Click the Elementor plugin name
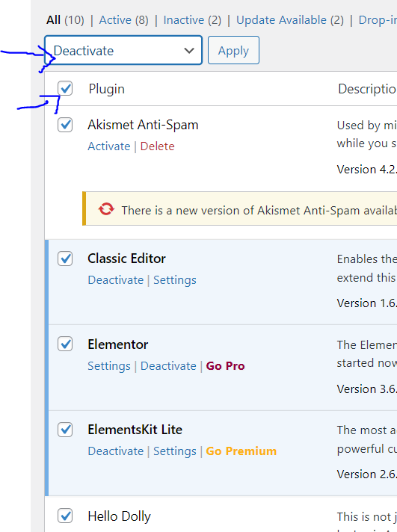 pos(118,344)
